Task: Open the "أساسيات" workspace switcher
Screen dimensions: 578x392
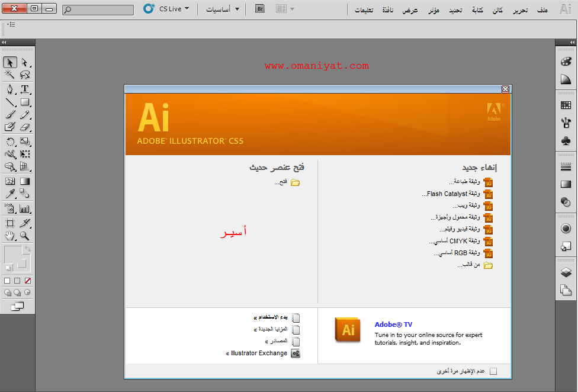Action: (223, 9)
